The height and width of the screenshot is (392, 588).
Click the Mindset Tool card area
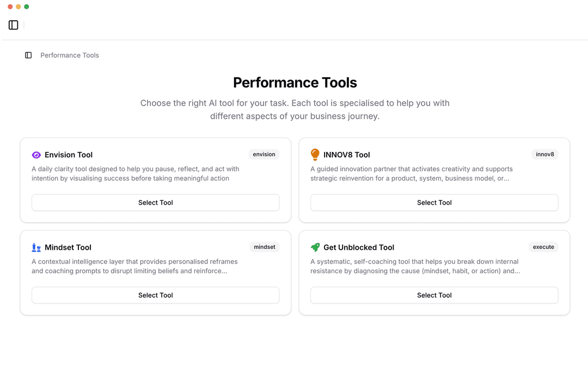[x=155, y=272]
